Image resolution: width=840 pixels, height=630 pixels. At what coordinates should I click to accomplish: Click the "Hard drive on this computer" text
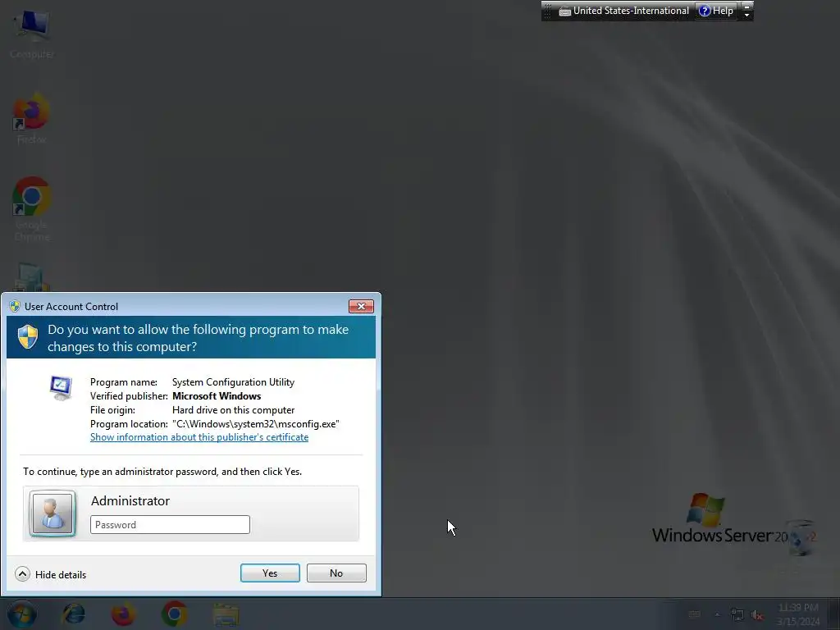[x=233, y=410]
